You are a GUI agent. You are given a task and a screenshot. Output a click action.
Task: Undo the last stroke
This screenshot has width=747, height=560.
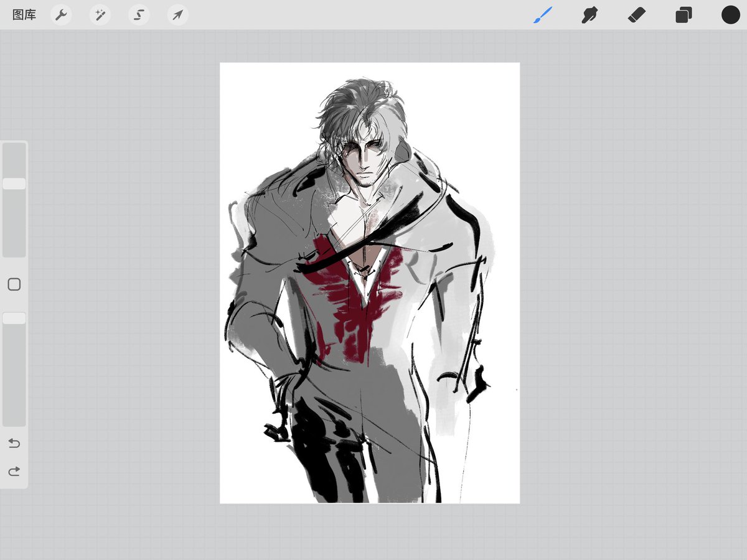point(14,443)
